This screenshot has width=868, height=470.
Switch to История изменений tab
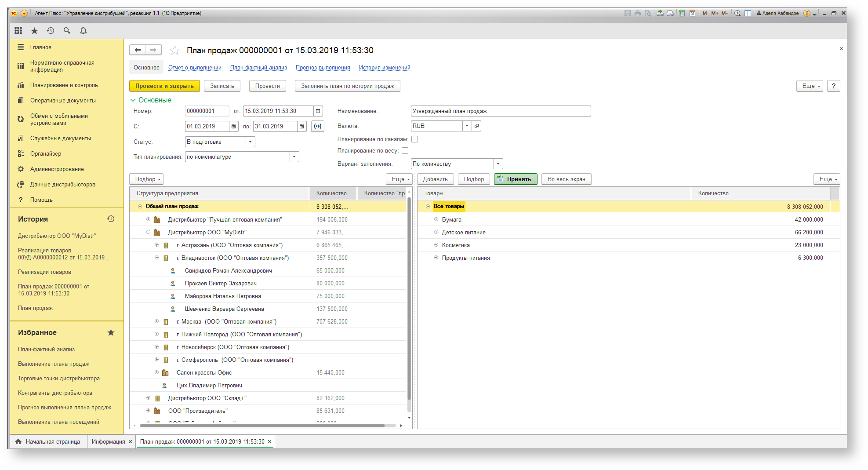385,67
